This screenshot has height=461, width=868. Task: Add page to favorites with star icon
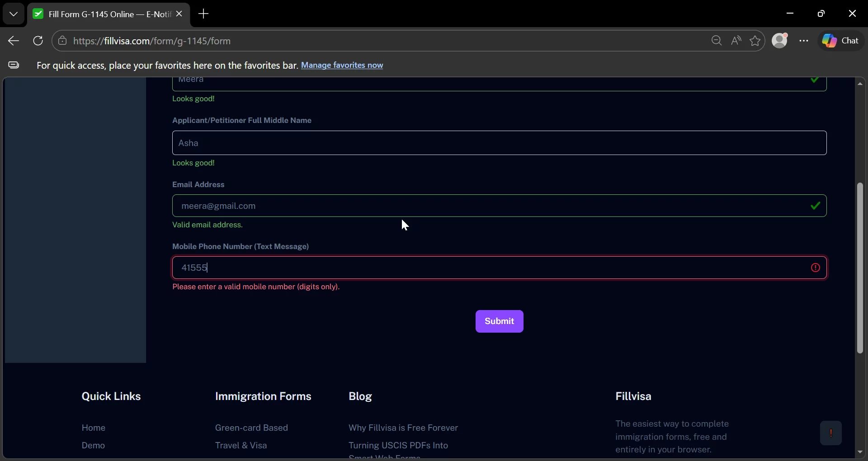coord(755,41)
